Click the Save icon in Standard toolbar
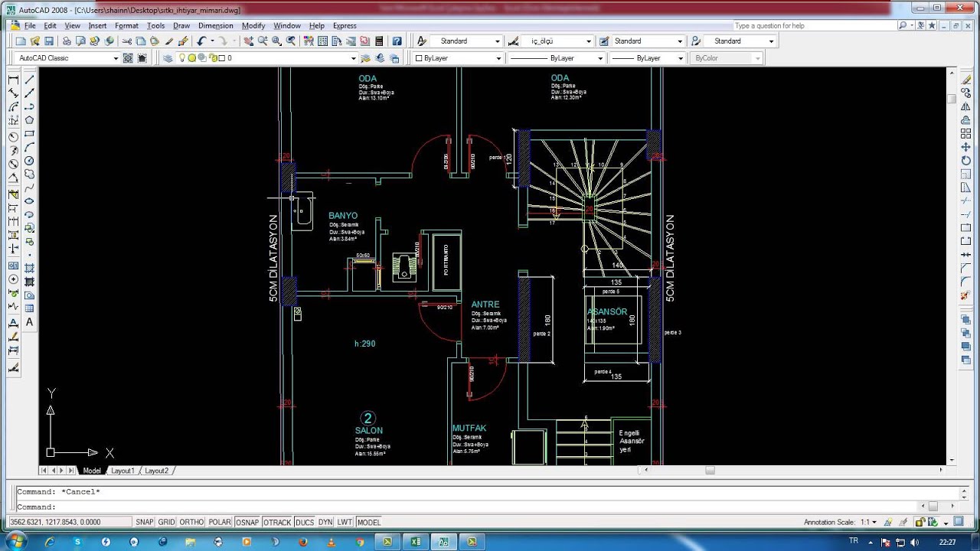Image resolution: width=980 pixels, height=551 pixels. click(49, 41)
